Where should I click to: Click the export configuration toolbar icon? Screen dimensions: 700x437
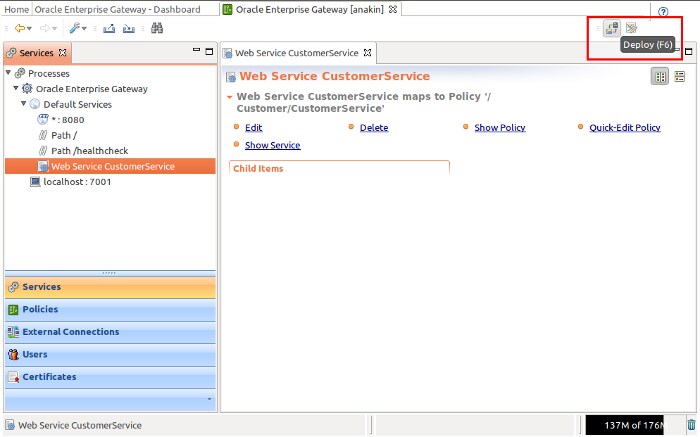point(109,29)
